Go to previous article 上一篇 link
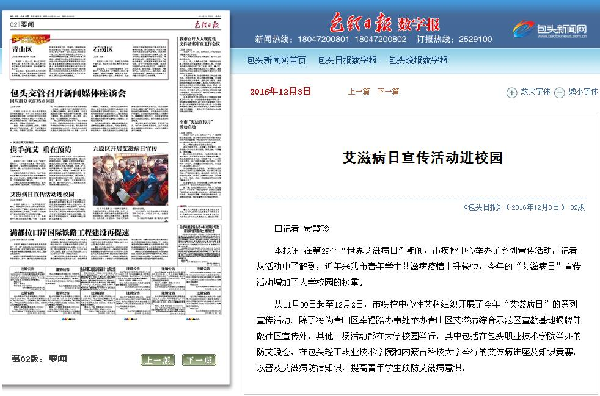 [x=359, y=92]
